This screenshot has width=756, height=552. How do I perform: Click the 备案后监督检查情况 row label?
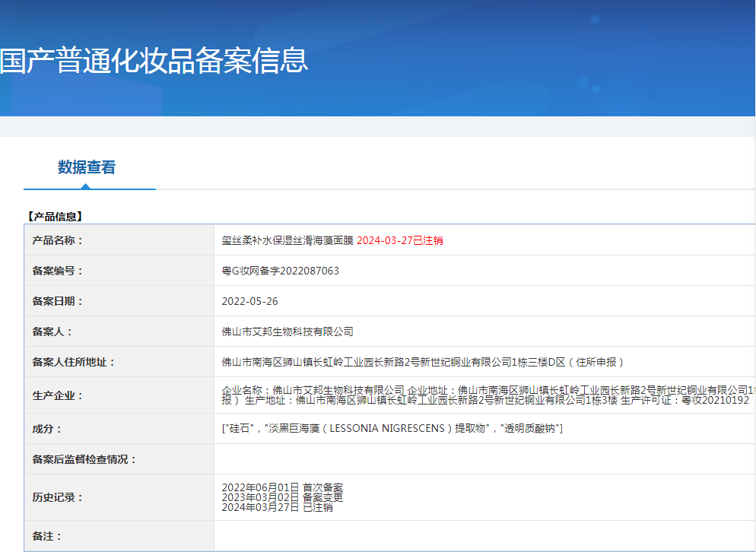(84, 459)
